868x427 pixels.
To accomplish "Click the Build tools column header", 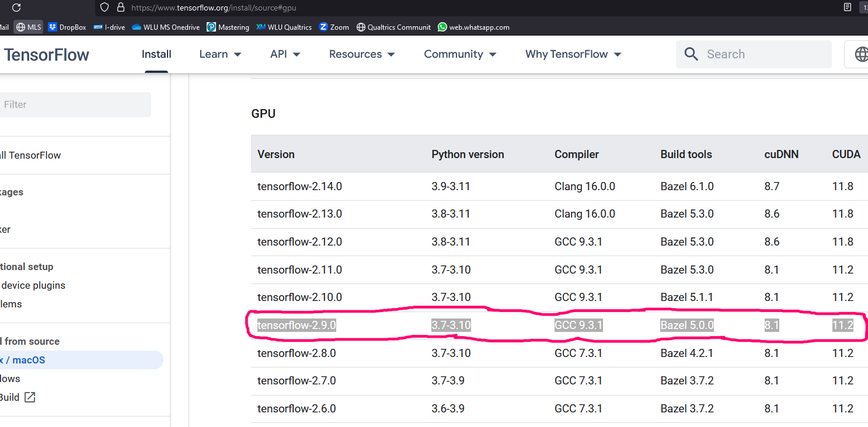I will (686, 154).
